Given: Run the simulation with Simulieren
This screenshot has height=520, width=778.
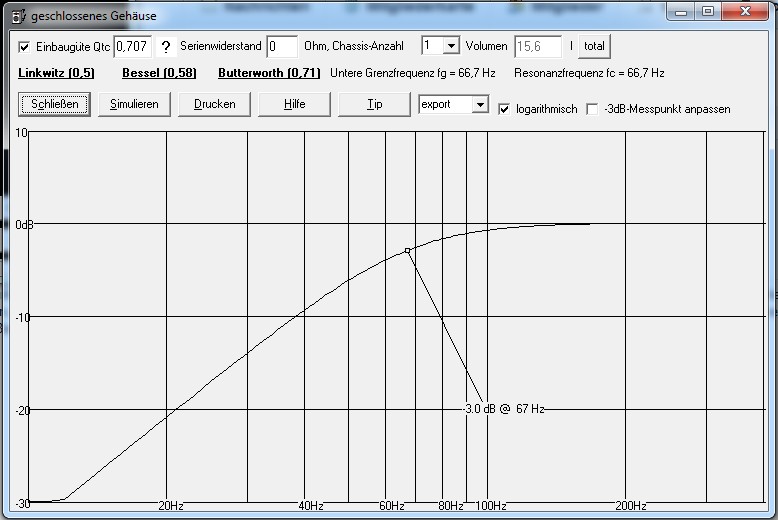Looking at the screenshot, I should 134,104.
